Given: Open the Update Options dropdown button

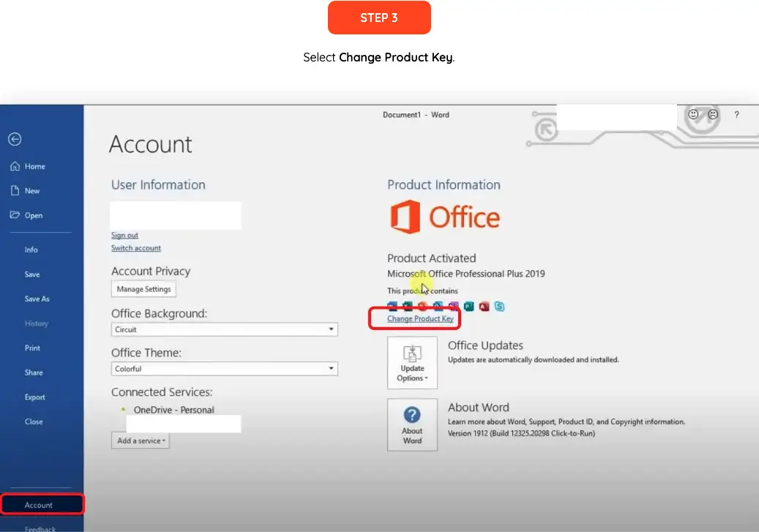Looking at the screenshot, I should (412, 363).
